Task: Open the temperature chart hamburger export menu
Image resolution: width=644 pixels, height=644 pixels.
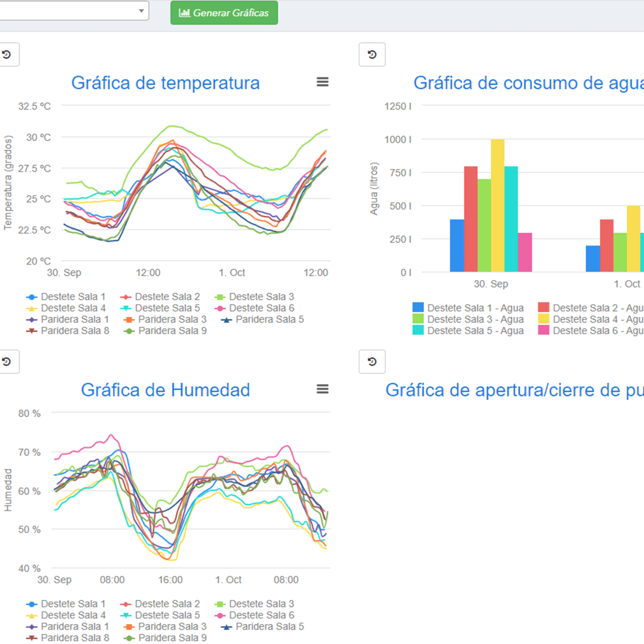Action: point(322,82)
